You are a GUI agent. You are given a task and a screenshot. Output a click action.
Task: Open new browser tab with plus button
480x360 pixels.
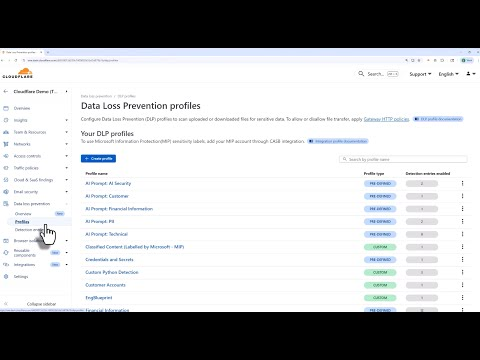[x=48, y=52]
